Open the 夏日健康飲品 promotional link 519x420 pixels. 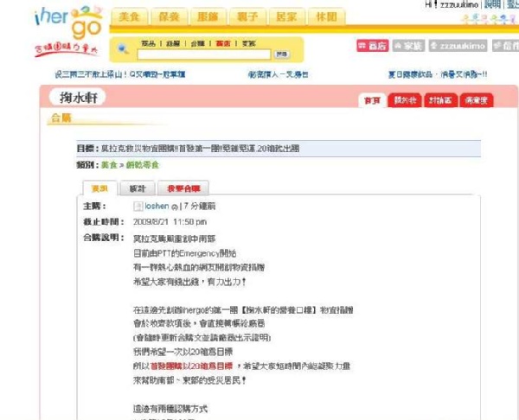coord(438,74)
